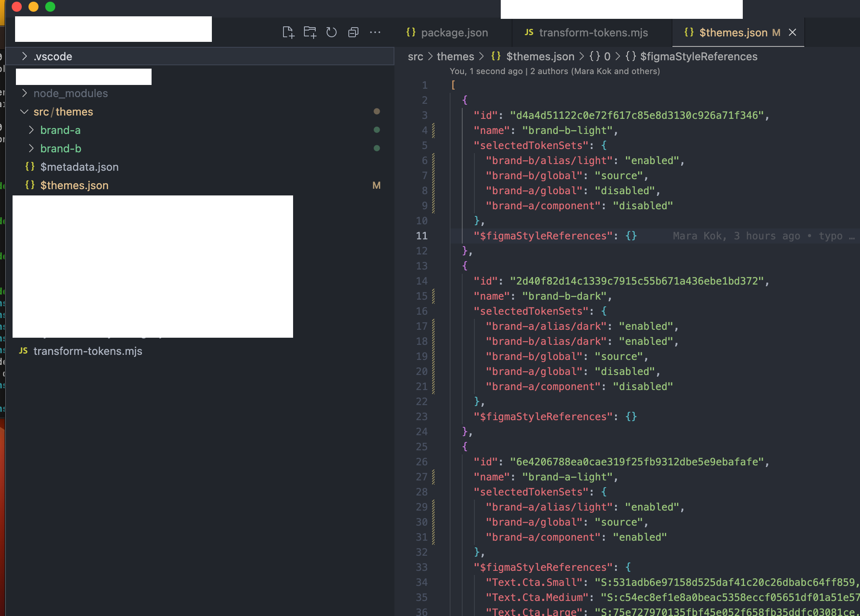Refresh the Explorer view

coord(331,32)
